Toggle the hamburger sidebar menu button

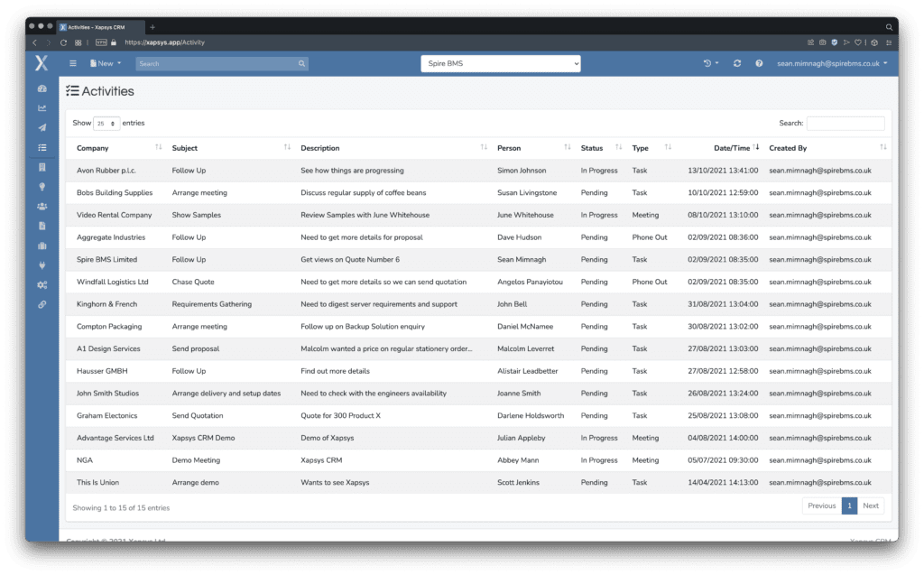(73, 64)
